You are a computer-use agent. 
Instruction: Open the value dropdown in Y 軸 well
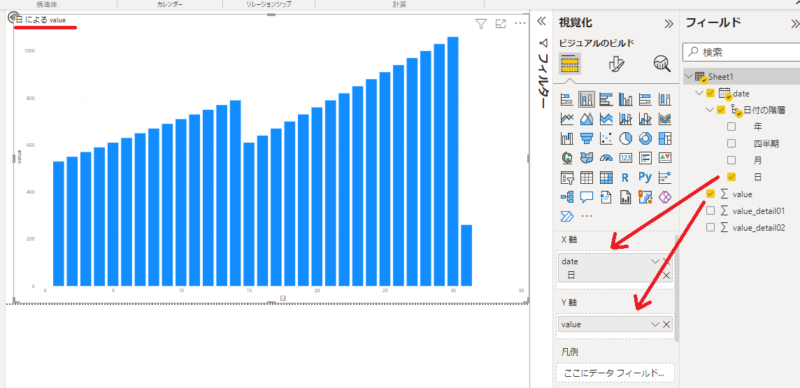tap(655, 324)
